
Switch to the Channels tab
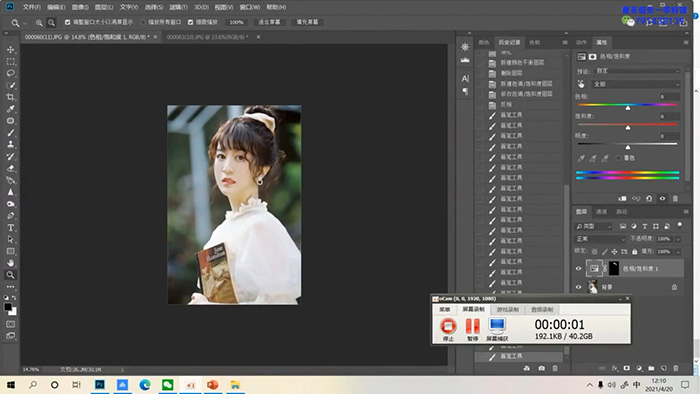(x=601, y=212)
